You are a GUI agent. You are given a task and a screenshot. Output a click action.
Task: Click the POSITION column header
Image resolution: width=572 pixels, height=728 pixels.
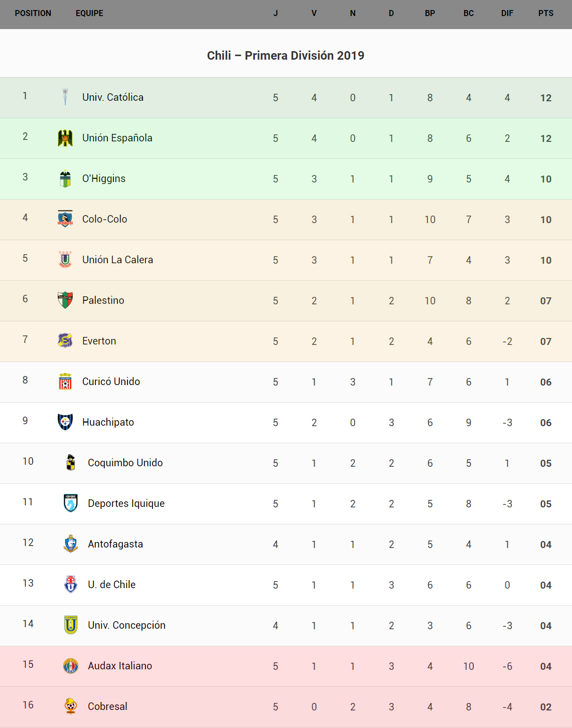(x=33, y=14)
